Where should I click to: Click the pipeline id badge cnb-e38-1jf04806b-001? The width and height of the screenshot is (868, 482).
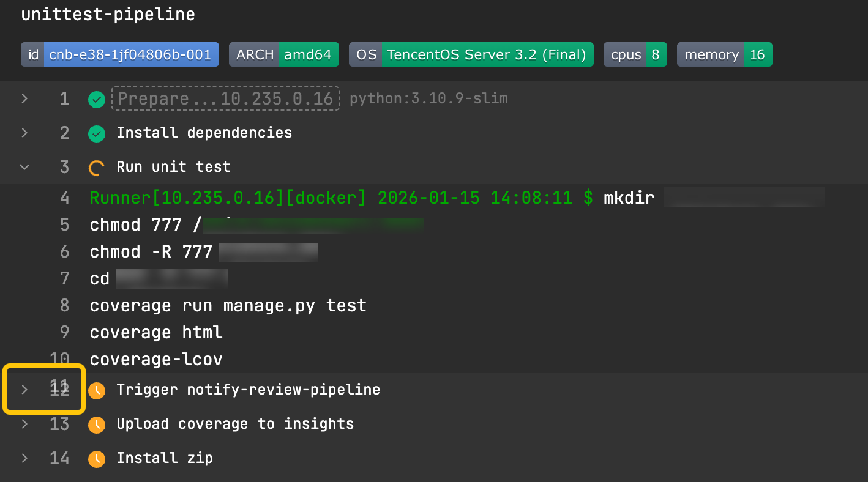point(120,54)
